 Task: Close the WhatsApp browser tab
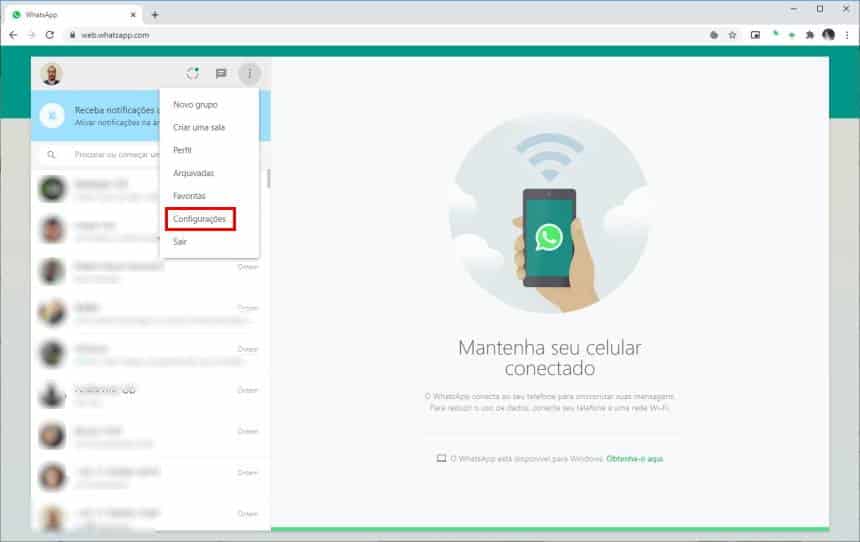point(133,15)
